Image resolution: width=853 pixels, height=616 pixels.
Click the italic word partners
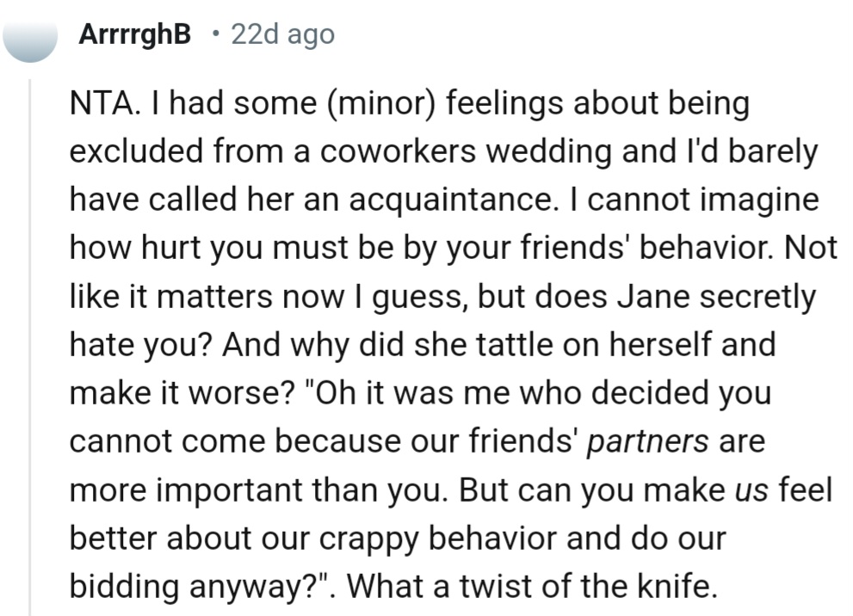click(x=647, y=440)
